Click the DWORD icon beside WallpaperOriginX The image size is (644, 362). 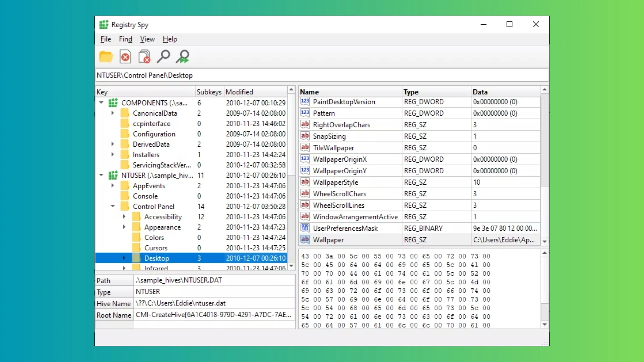[305, 159]
